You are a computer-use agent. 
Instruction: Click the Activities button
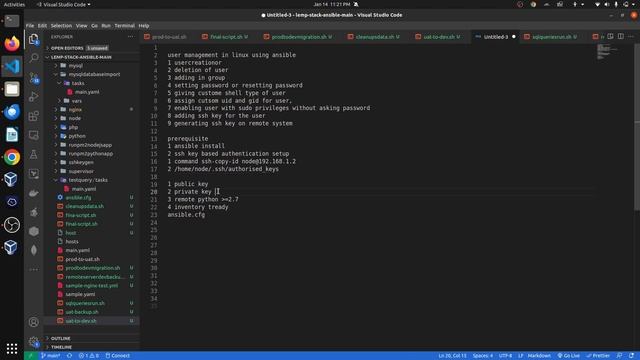(x=14, y=4)
